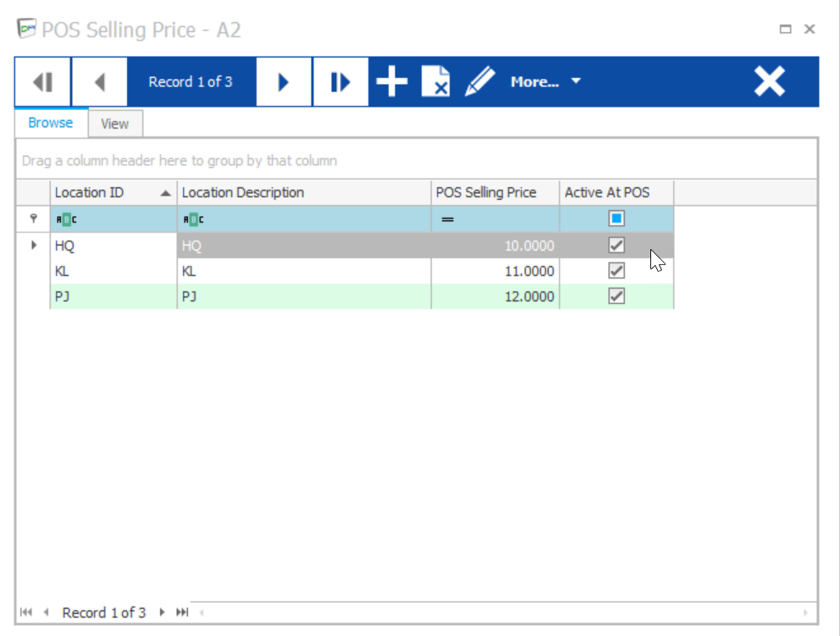
Task: Sort by Location ID column header
Action: 113,192
